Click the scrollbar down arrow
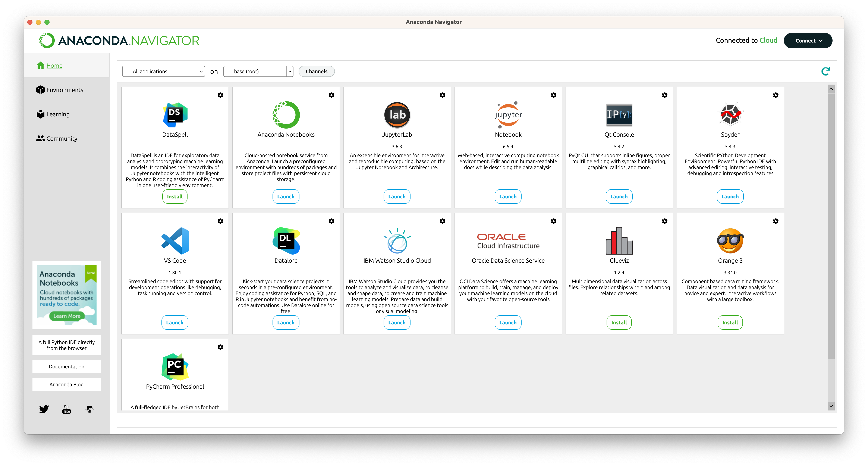The height and width of the screenshot is (466, 868). (831, 406)
